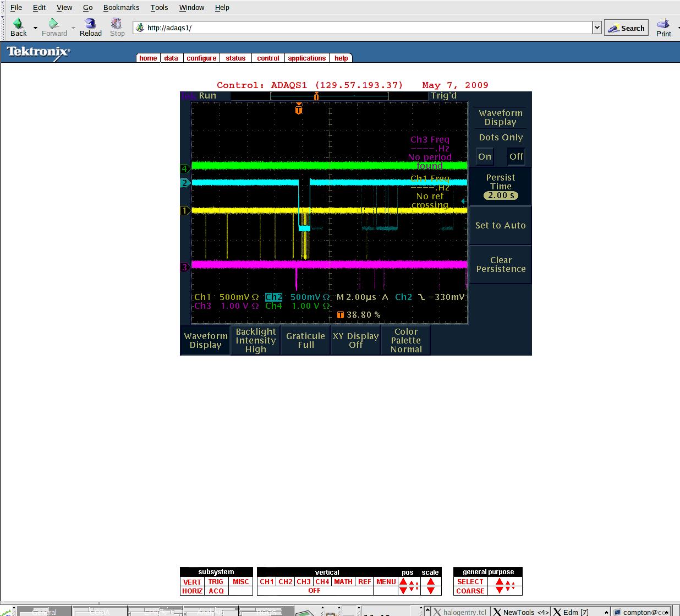
Task: Switch to the configure tab
Action: pyautogui.click(x=201, y=58)
